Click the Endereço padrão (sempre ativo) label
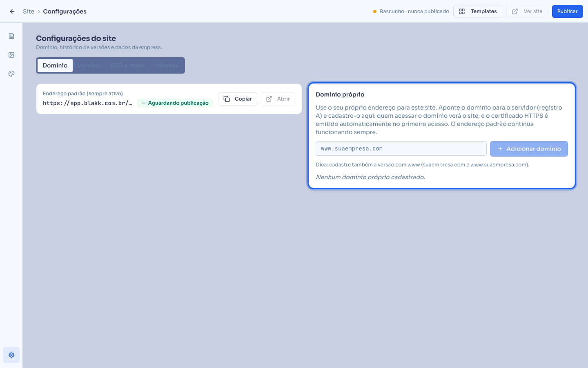 click(83, 94)
